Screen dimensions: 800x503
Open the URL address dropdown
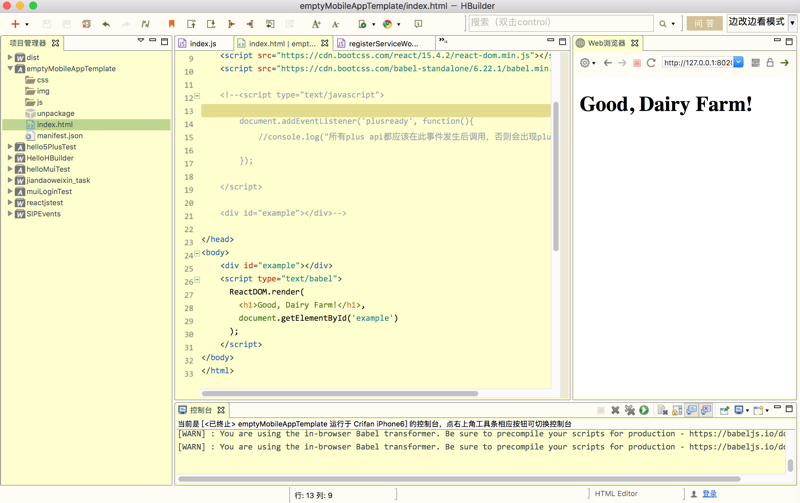click(738, 63)
